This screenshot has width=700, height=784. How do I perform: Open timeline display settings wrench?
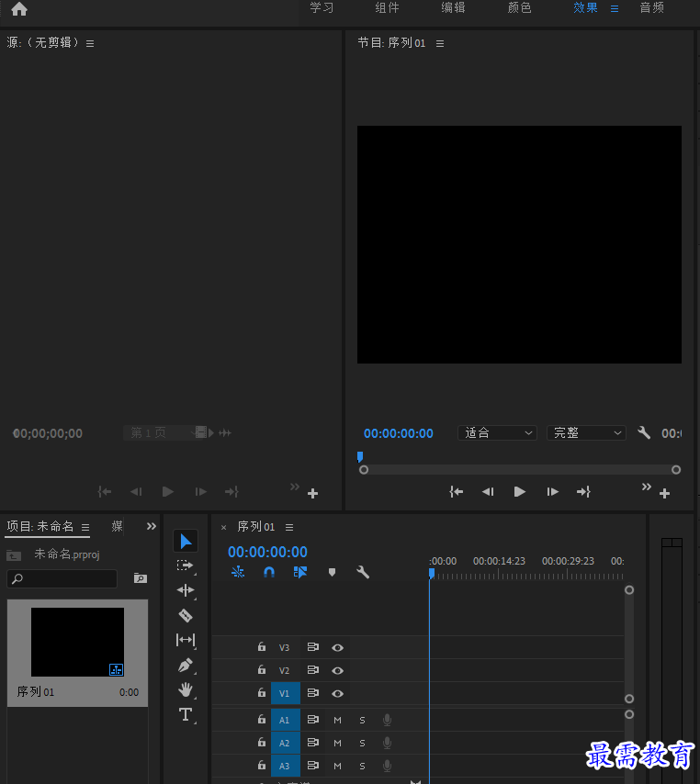[x=363, y=572]
